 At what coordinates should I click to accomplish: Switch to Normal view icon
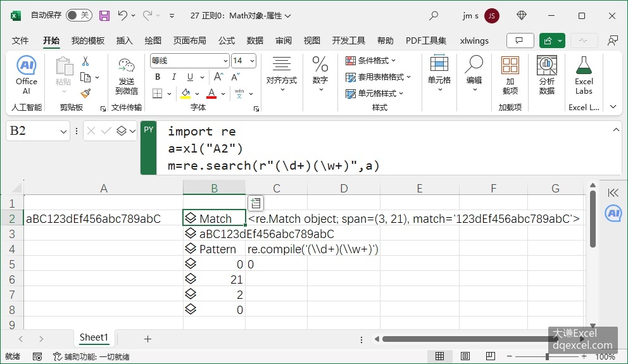tap(439, 356)
